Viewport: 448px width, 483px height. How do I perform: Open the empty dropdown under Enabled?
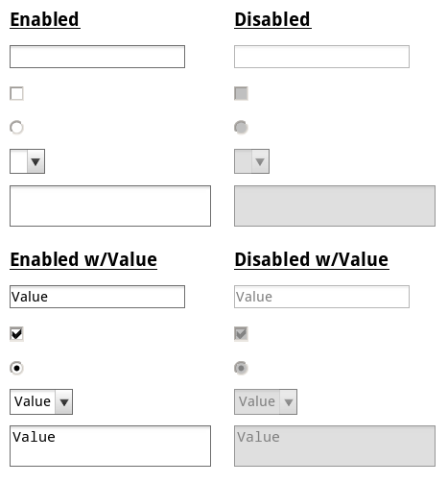27,161
